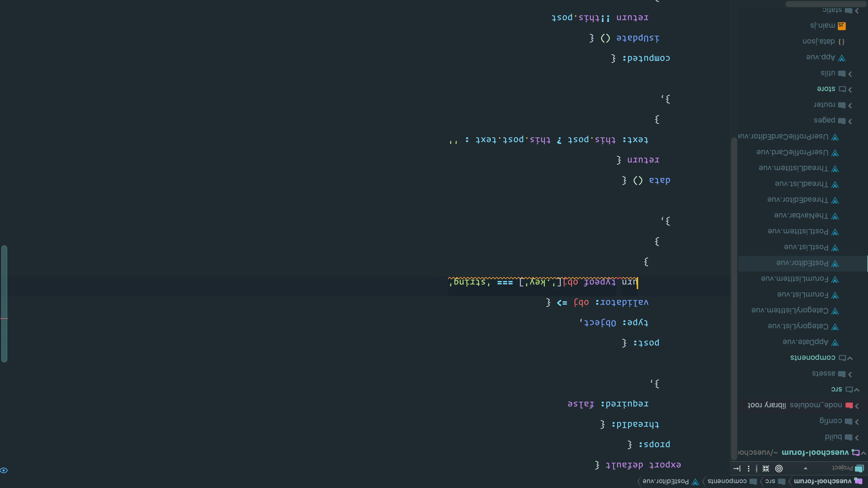Click the store folder icon
Screen dimensions: 868x488
pos(842,89)
